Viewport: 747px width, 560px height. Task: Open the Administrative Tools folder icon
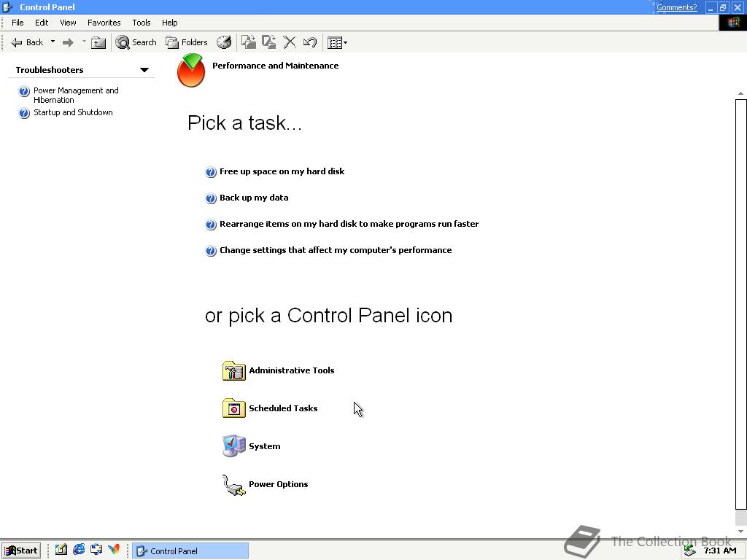234,370
